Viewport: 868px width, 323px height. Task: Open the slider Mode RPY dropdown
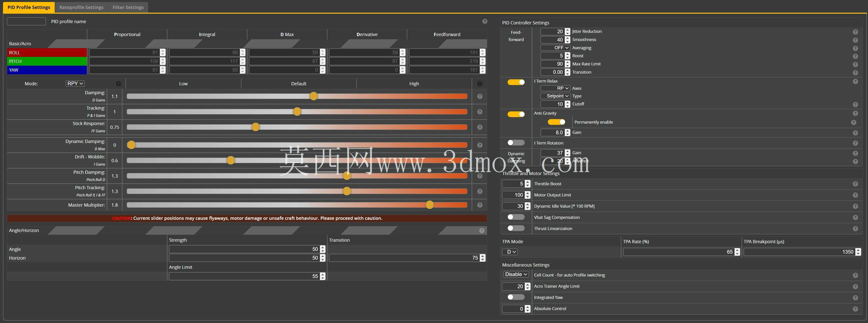[75, 83]
